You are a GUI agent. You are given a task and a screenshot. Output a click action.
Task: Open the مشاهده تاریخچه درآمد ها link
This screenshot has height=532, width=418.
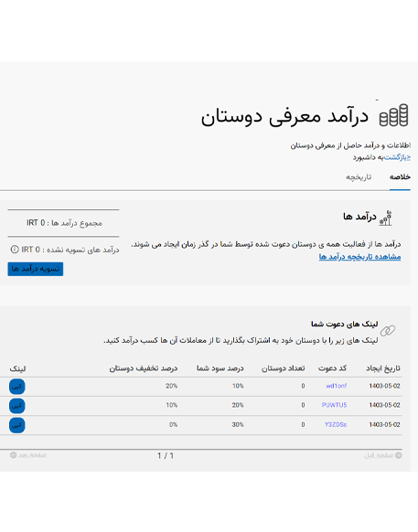(359, 257)
